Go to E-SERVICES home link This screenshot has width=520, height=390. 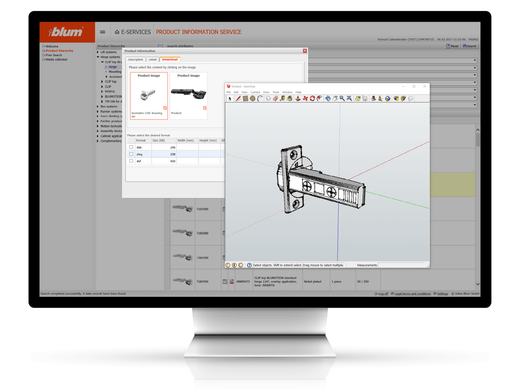point(133,32)
